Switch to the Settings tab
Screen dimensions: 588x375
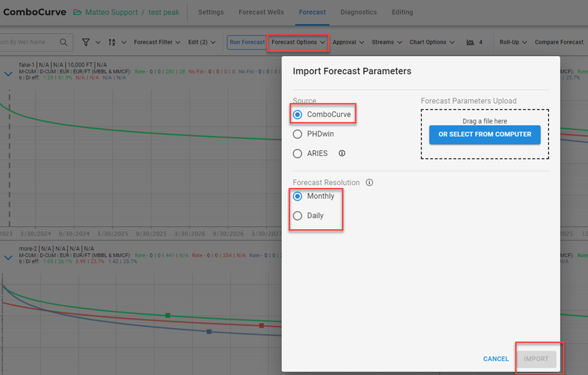[211, 13]
